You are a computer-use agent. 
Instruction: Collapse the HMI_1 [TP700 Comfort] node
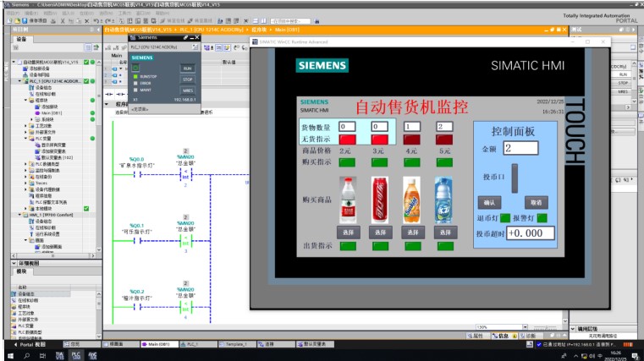pyautogui.click(x=19, y=215)
